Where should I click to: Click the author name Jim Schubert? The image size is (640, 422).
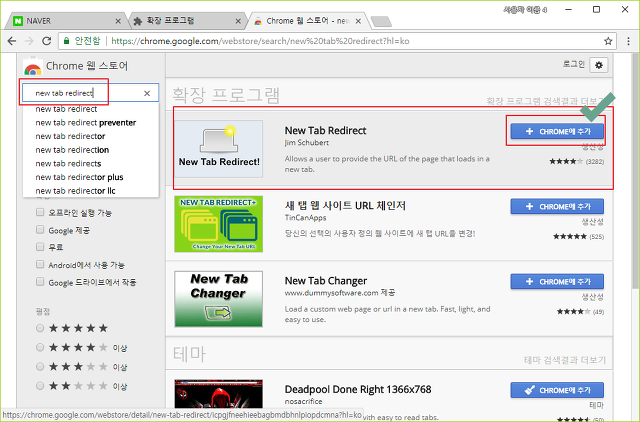307,142
